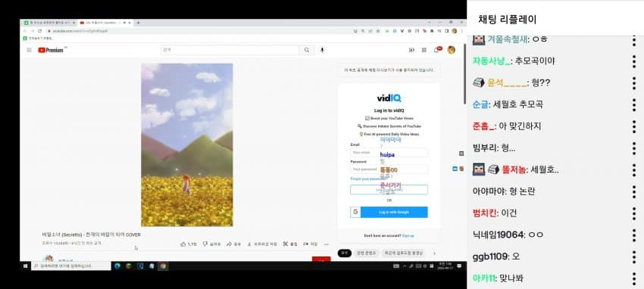
Task: Like the video with thumbs up
Action: [x=189, y=244]
